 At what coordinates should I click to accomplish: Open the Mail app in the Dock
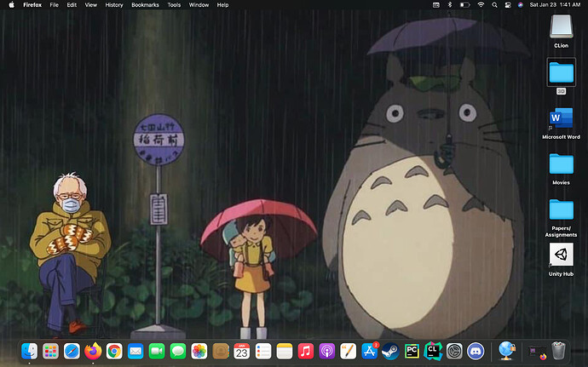coord(135,352)
